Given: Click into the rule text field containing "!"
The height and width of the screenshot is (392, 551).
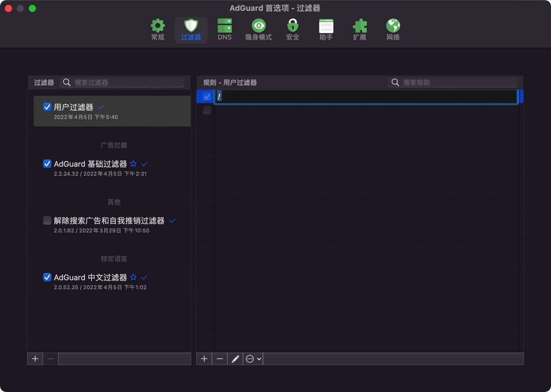Looking at the screenshot, I should click(x=366, y=97).
